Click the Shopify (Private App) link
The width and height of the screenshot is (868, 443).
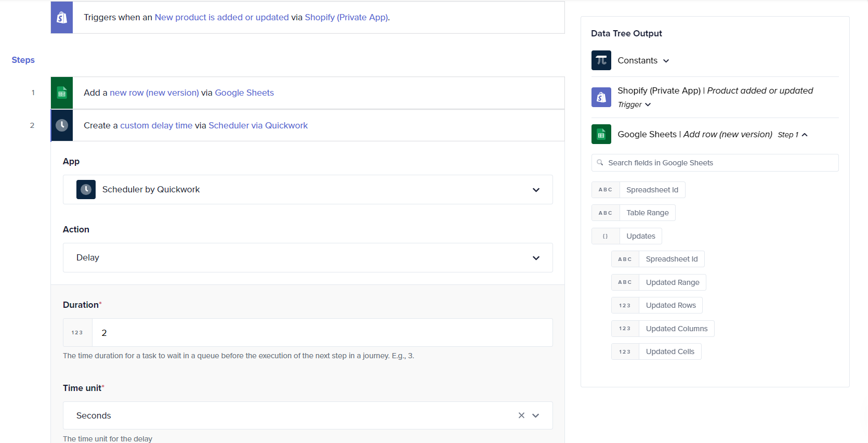[346, 18]
